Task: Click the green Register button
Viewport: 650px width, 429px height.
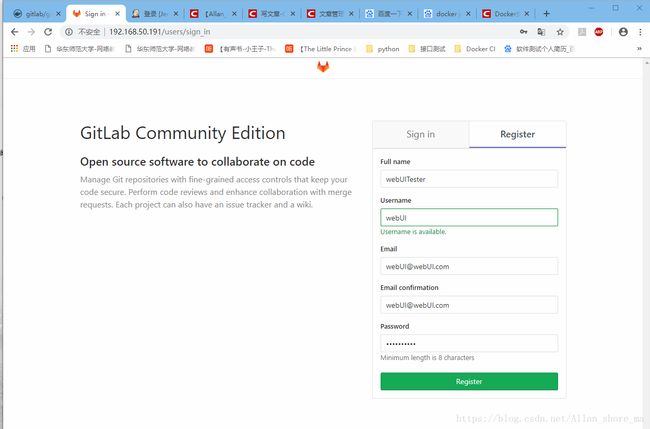Action: coord(469,381)
